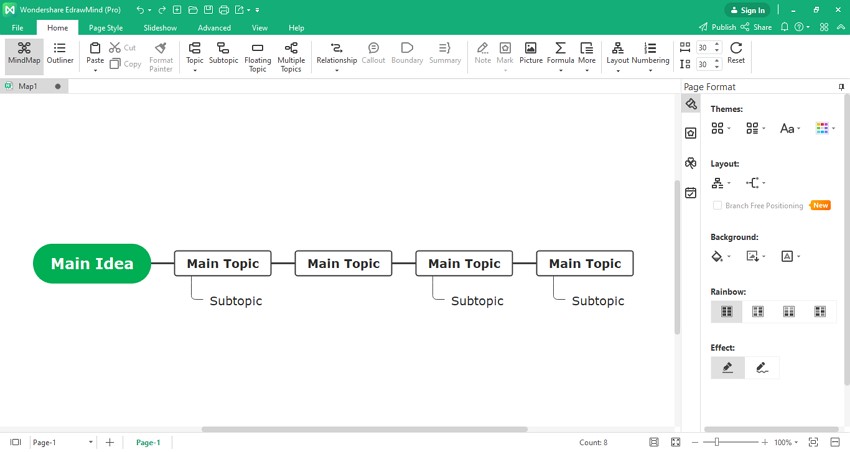Open notifications bell
Viewport: 850px width, 452px height.
click(x=784, y=27)
